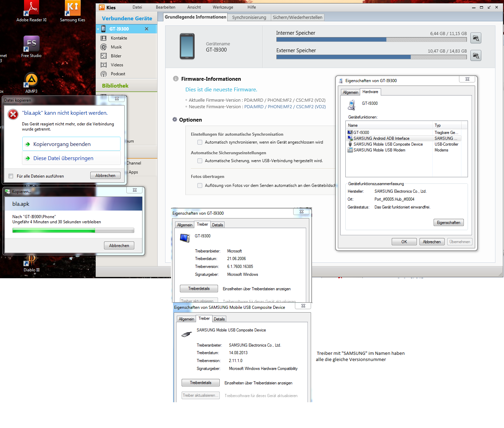Click Treiberdetails in GT-I9300 driver window
This screenshot has height=428, width=504.
coord(199,289)
